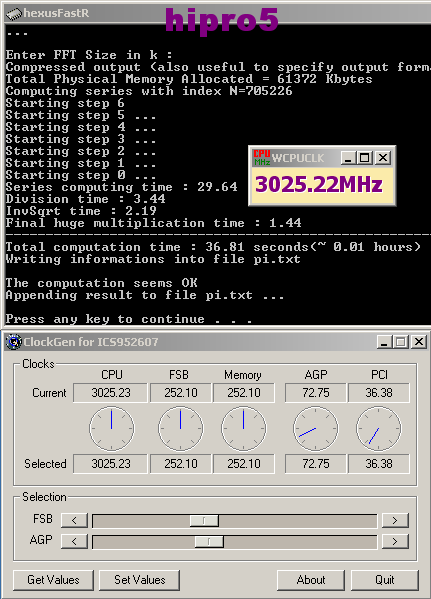Minimize the WCPUCLK window
431x599 pixels.
(x=348, y=158)
